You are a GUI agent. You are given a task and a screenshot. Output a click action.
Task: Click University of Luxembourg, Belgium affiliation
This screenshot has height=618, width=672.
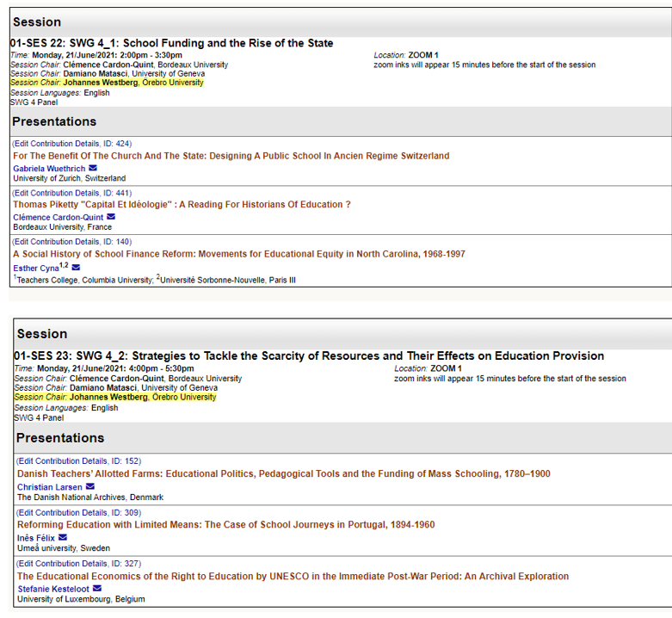pos(81,599)
